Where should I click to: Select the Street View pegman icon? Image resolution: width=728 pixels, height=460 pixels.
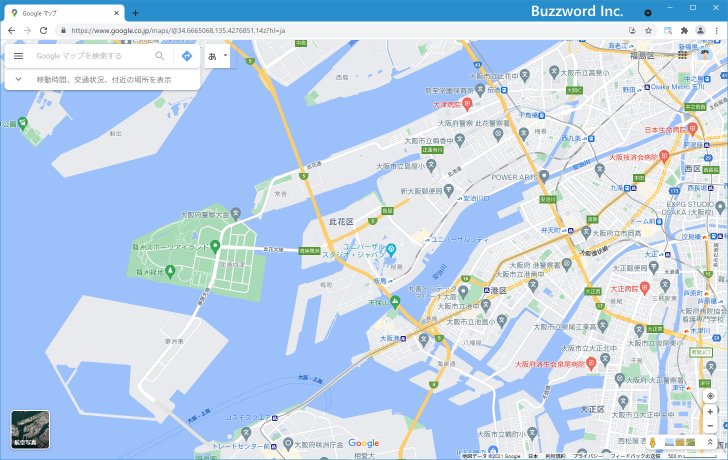point(652,442)
